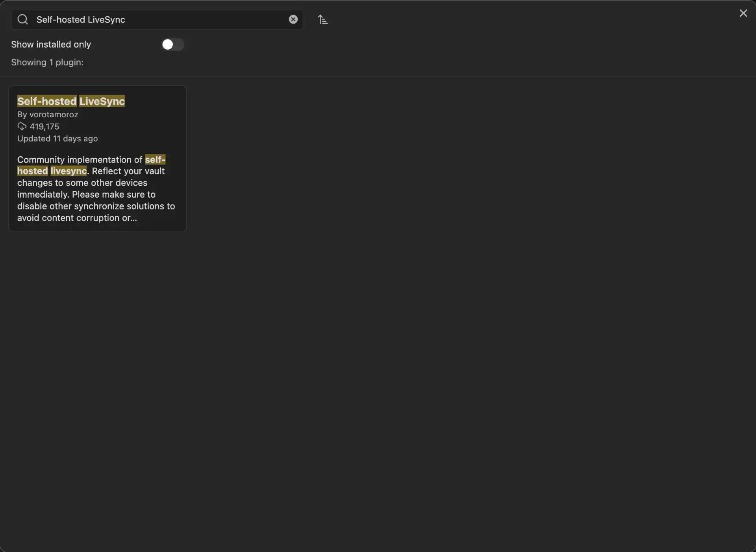Click the magnifier search icon
The width and height of the screenshot is (756, 552).
point(23,19)
